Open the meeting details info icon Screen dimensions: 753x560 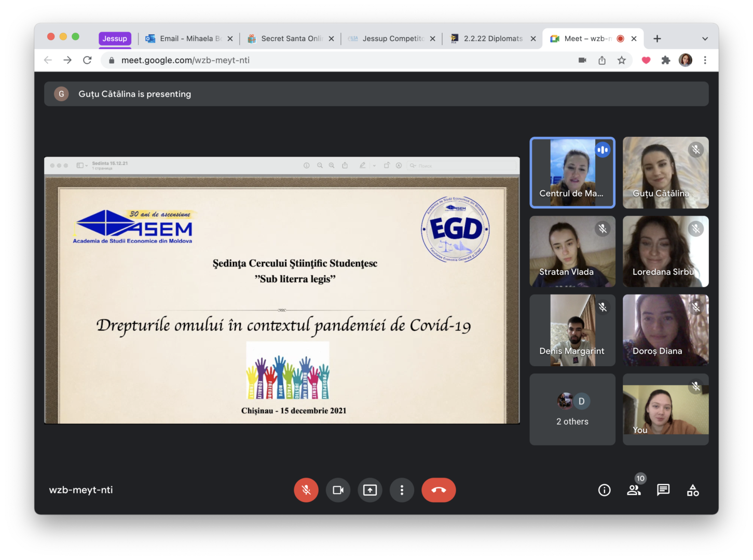604,490
